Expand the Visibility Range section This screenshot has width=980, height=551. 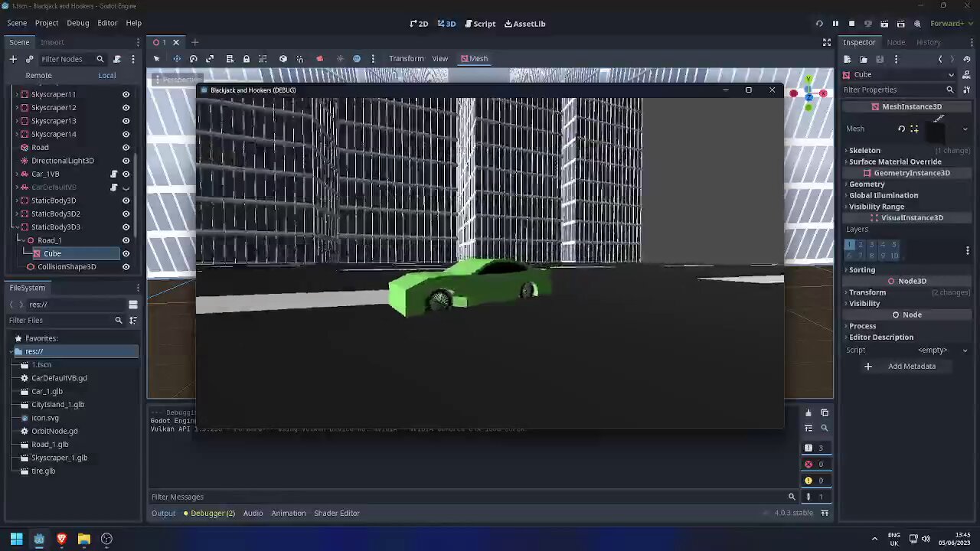877,207
